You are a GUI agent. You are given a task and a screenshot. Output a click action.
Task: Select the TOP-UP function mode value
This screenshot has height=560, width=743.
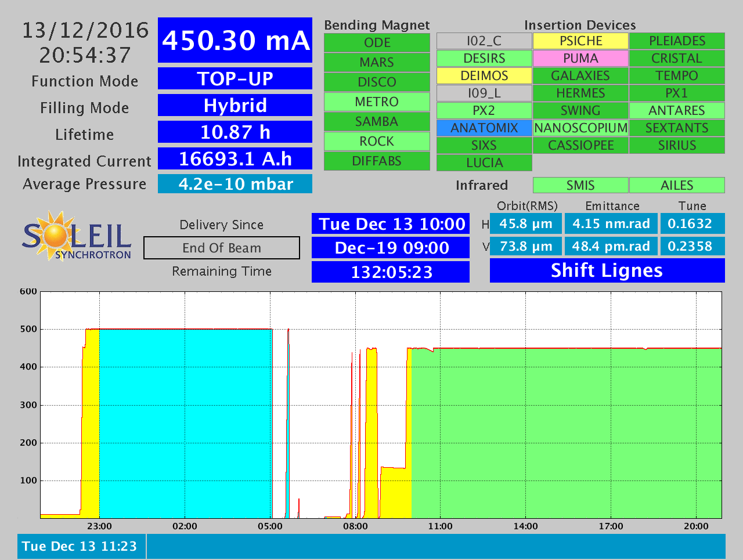point(235,78)
